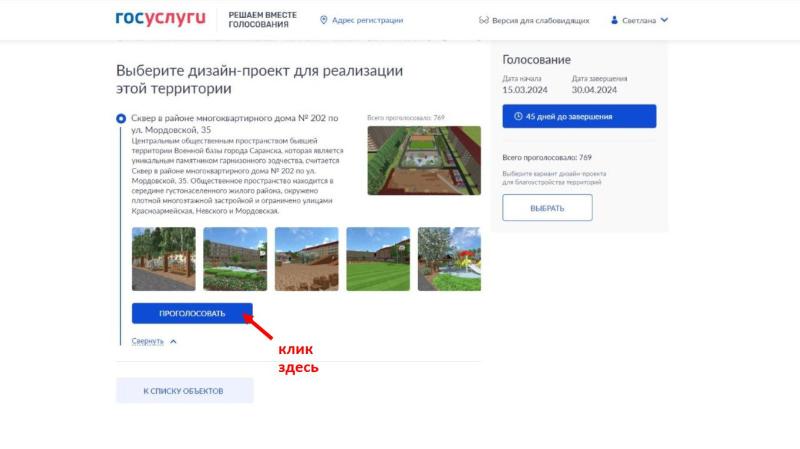Open the Светлана account dropdown arrow
This screenshot has width=800, height=449.
[x=664, y=20]
